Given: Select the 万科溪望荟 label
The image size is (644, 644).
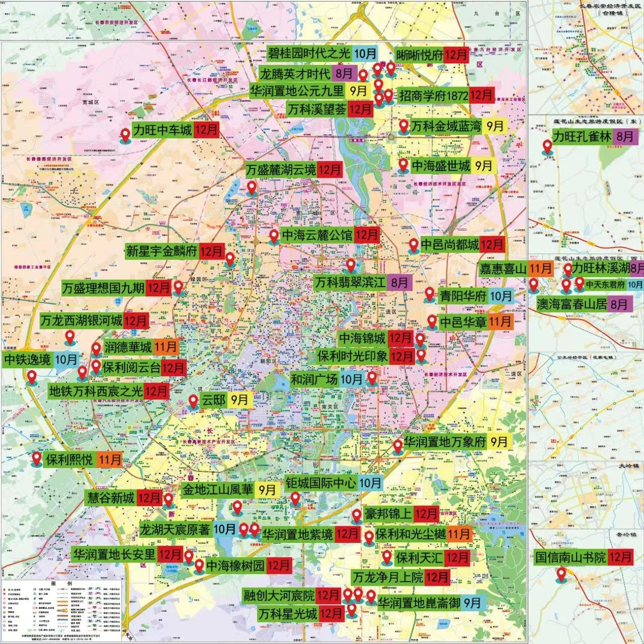Looking at the screenshot, I should point(316,109).
